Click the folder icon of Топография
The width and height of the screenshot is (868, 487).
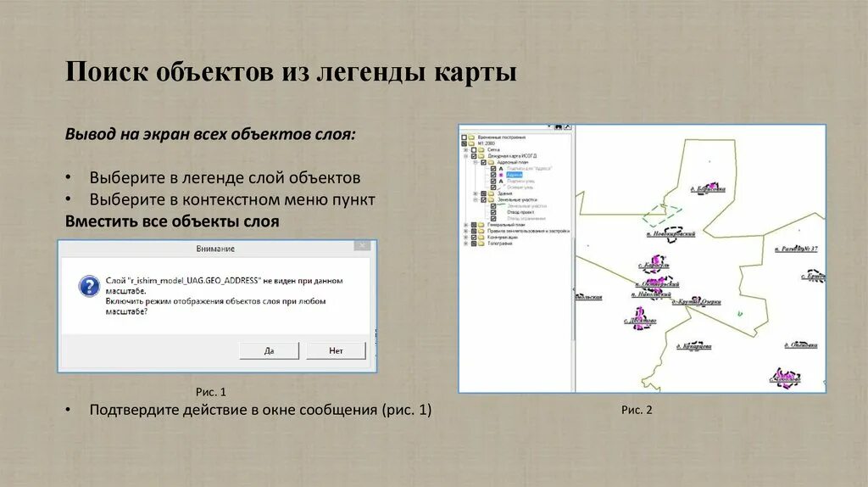point(481,243)
